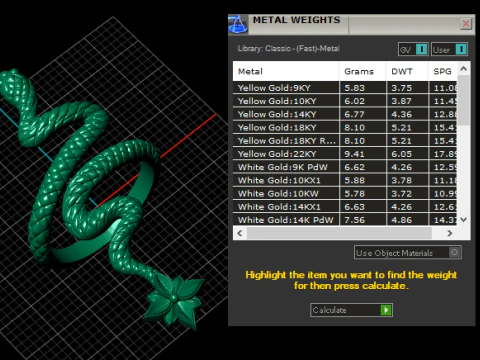Click the 6.05 DWT value

point(402,154)
